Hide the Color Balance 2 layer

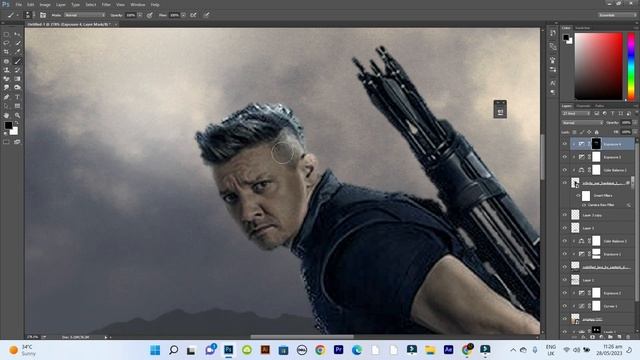click(x=565, y=170)
